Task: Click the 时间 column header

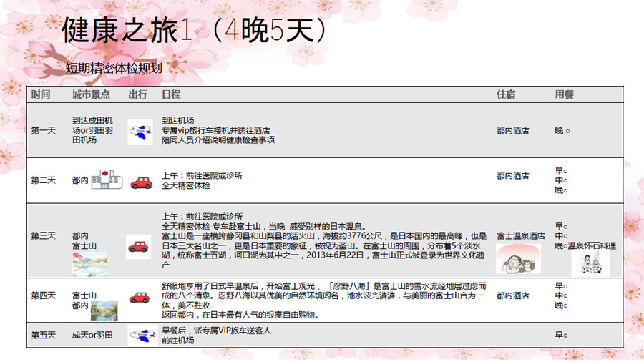Action: tap(41, 94)
